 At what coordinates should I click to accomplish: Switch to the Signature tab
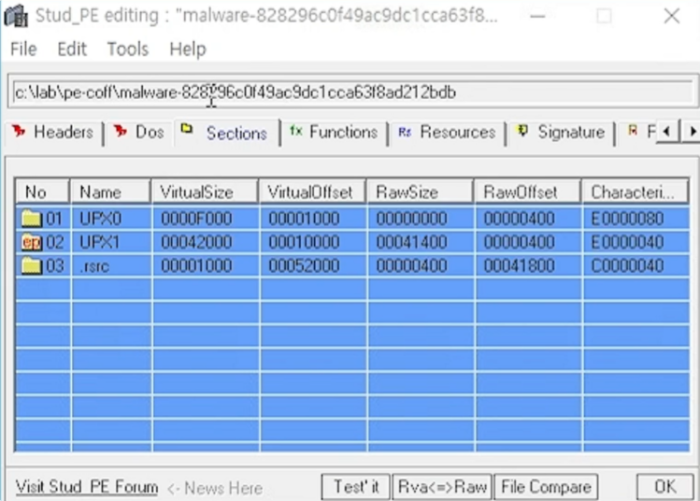561,132
